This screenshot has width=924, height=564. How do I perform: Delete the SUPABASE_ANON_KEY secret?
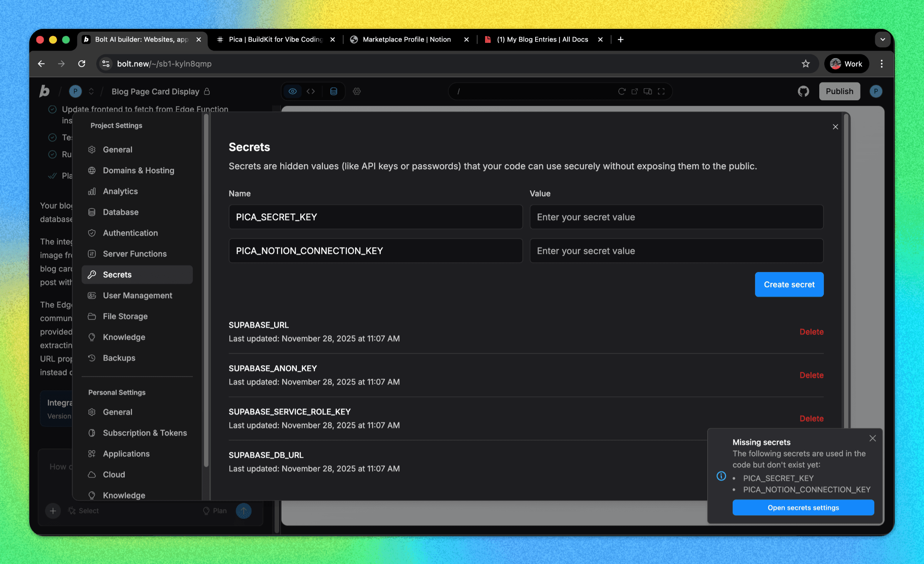tap(811, 375)
